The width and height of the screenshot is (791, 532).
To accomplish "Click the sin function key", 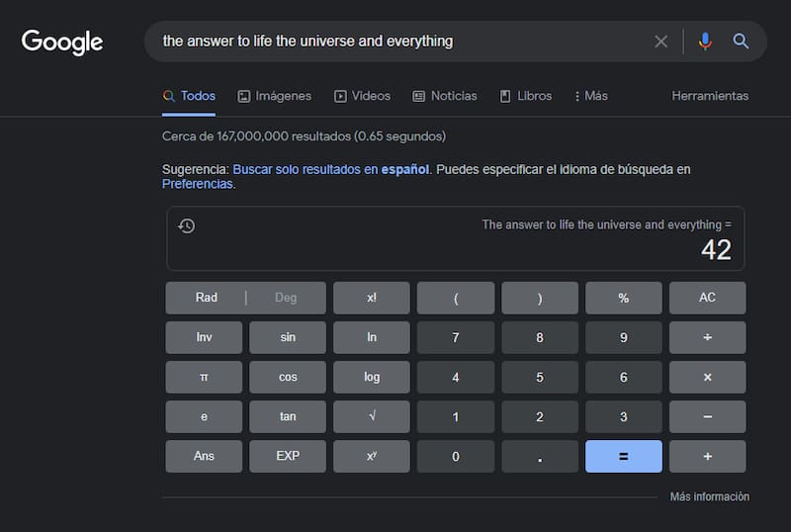I will tap(288, 337).
